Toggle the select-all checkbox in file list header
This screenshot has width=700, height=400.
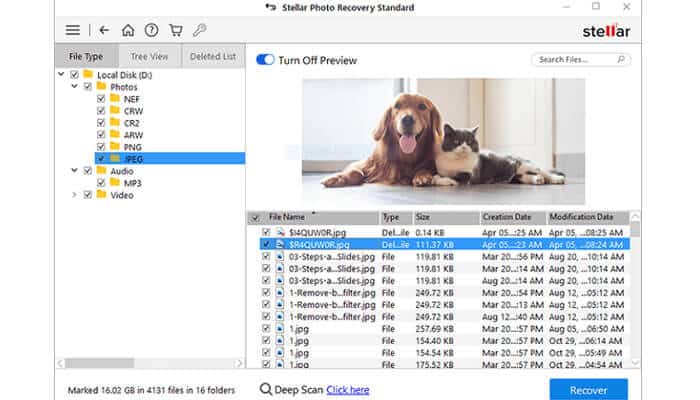click(254, 217)
